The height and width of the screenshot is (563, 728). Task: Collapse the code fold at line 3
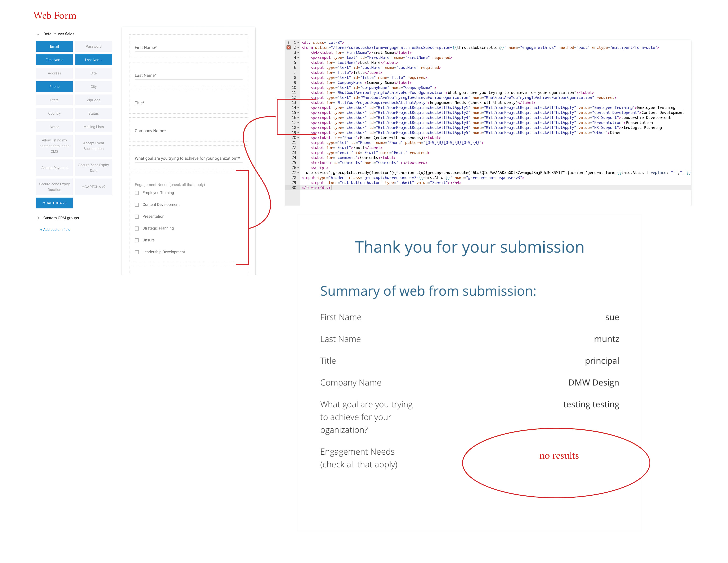tap(298, 53)
